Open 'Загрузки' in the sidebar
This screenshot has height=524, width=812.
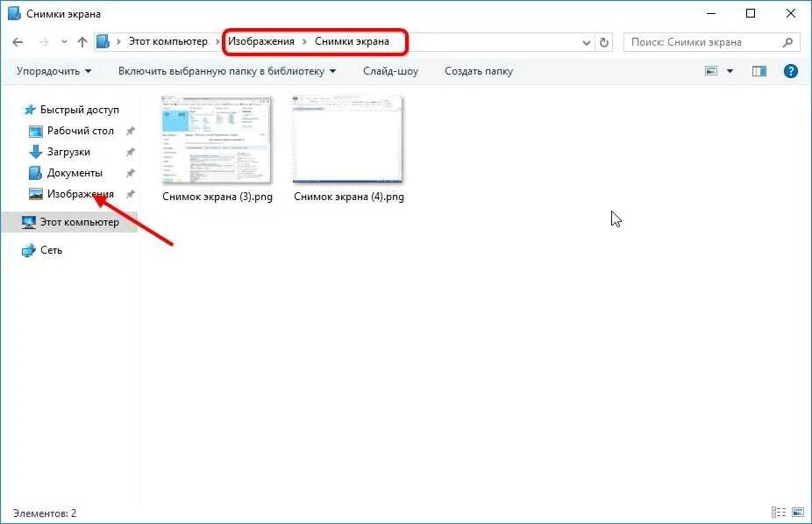coord(68,152)
